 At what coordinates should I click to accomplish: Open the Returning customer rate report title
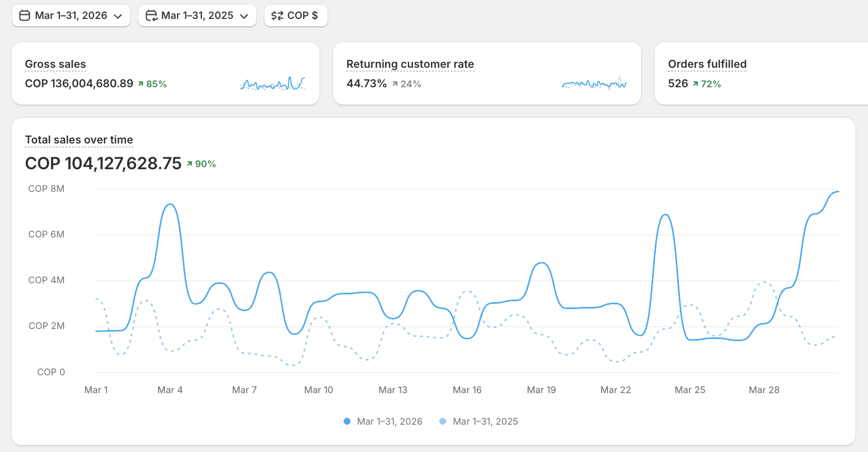click(x=410, y=64)
